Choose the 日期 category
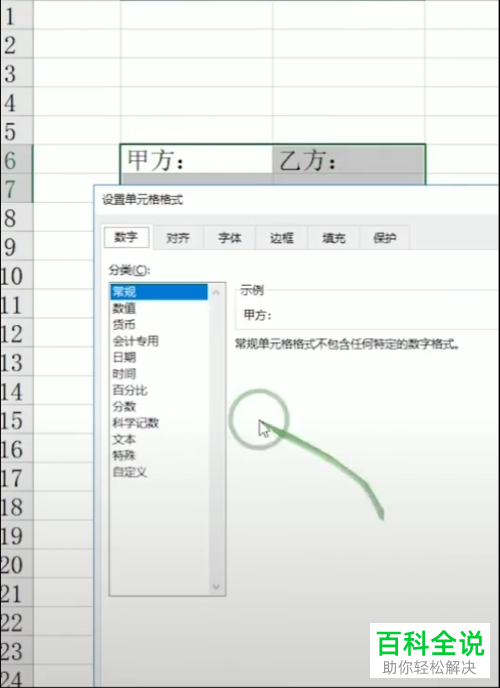This screenshot has width=500, height=688. 159,357
